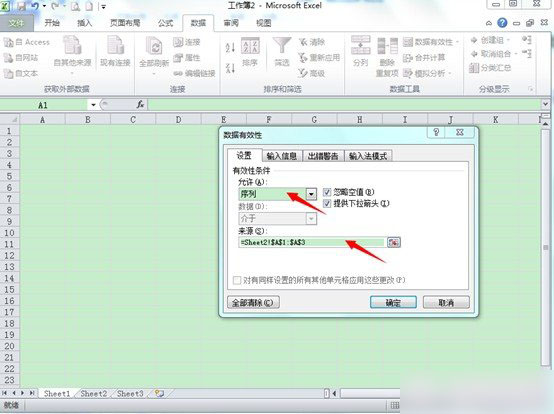Toggle Ignore blank (忽略空值) checkbox

327,192
